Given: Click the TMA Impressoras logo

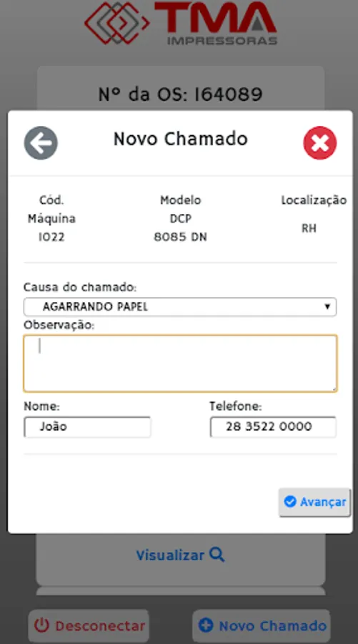Looking at the screenshot, I should (x=181, y=23).
